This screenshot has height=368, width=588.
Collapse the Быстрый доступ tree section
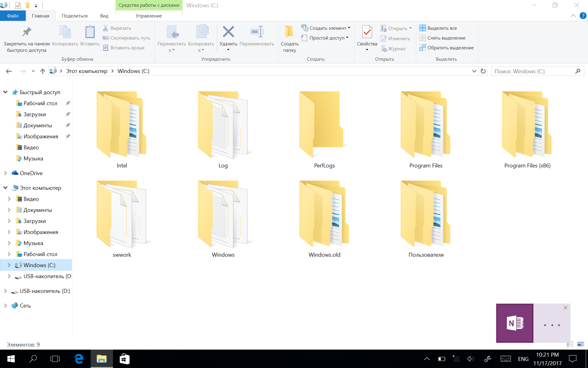point(6,92)
